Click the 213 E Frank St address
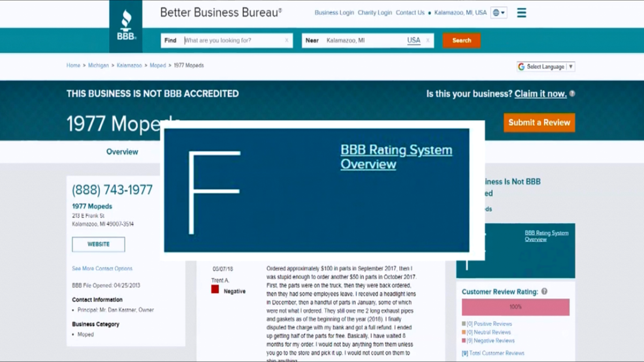The image size is (644, 362). (x=88, y=216)
